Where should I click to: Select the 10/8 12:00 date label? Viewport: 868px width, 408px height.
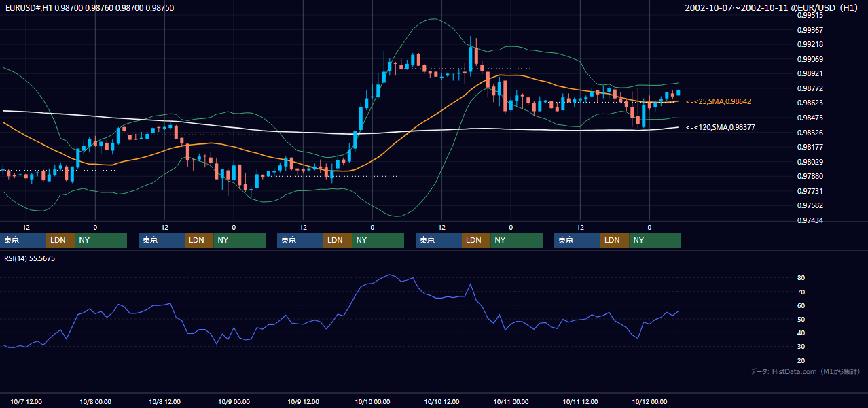165,402
